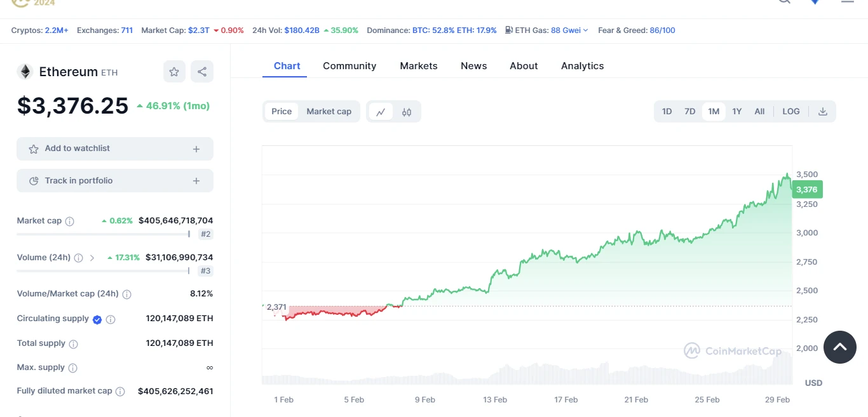Click the Volume (24h) progress bar
Viewport: 868px width, 417px height.
(103, 271)
